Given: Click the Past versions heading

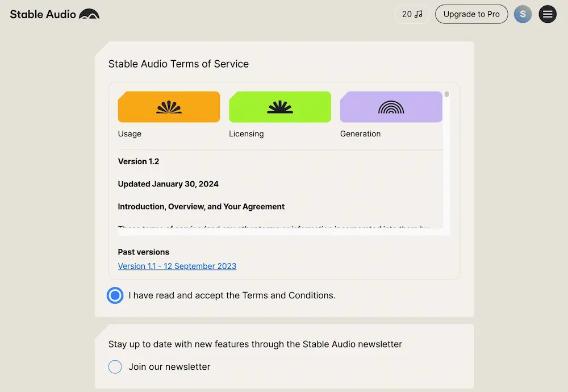Looking at the screenshot, I should pyautogui.click(x=144, y=252).
